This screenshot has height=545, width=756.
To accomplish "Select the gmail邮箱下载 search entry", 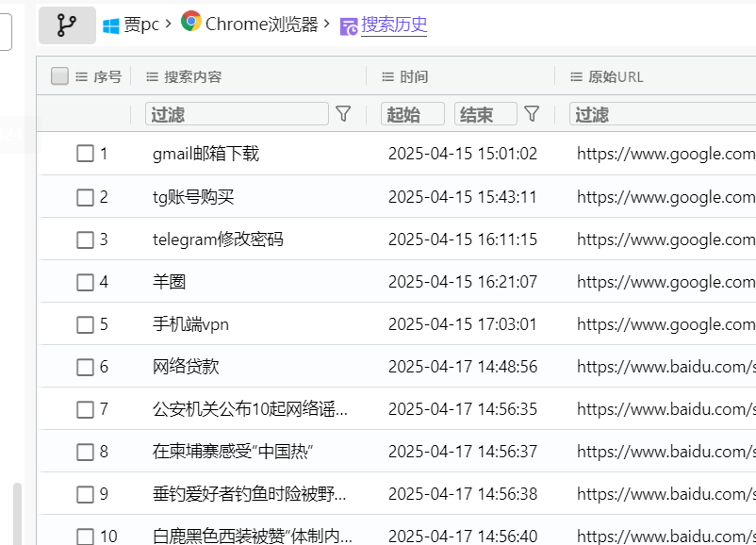I will [x=205, y=154].
